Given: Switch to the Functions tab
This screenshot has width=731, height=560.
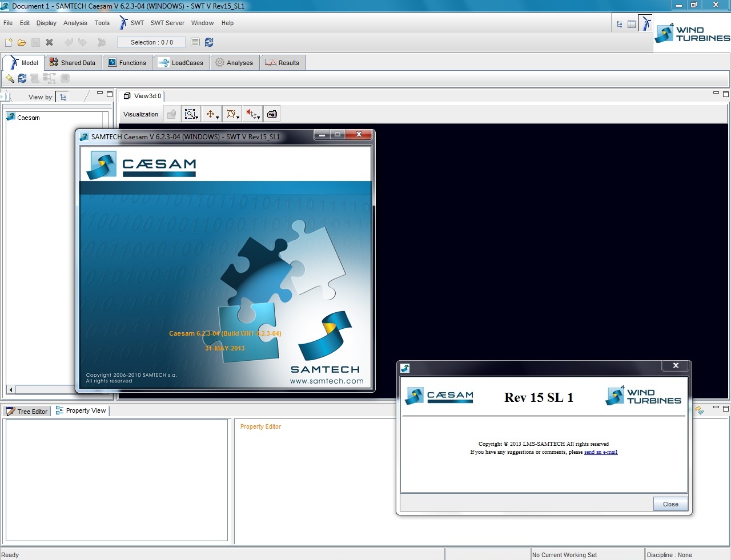Looking at the screenshot, I should [x=127, y=63].
